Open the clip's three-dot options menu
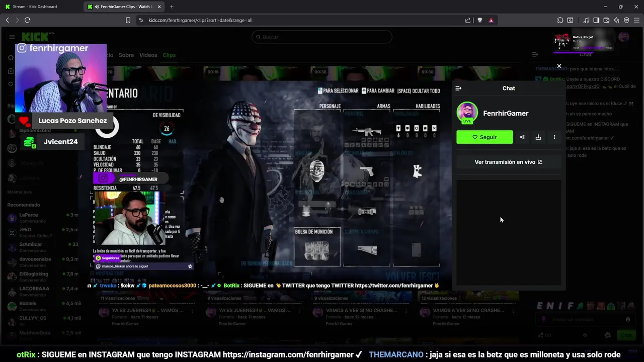 pyautogui.click(x=554, y=137)
